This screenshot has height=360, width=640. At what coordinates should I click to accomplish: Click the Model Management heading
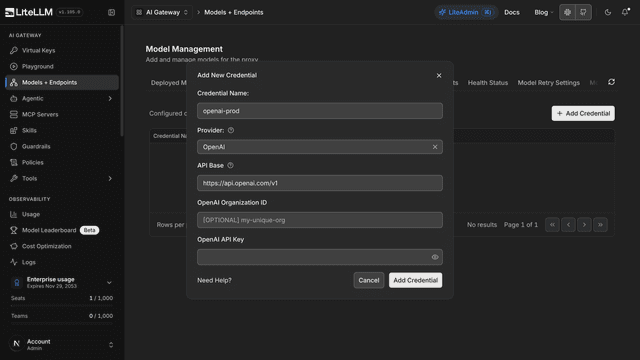pos(184,49)
